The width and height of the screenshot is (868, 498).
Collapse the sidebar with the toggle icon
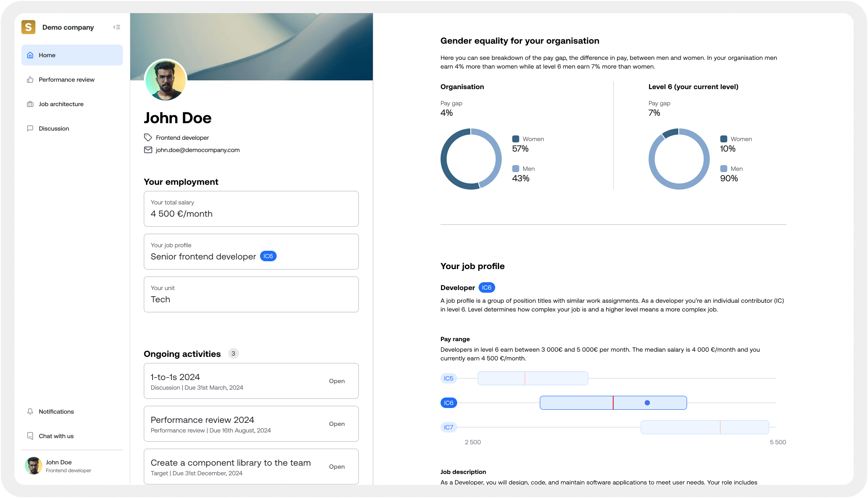(x=117, y=27)
